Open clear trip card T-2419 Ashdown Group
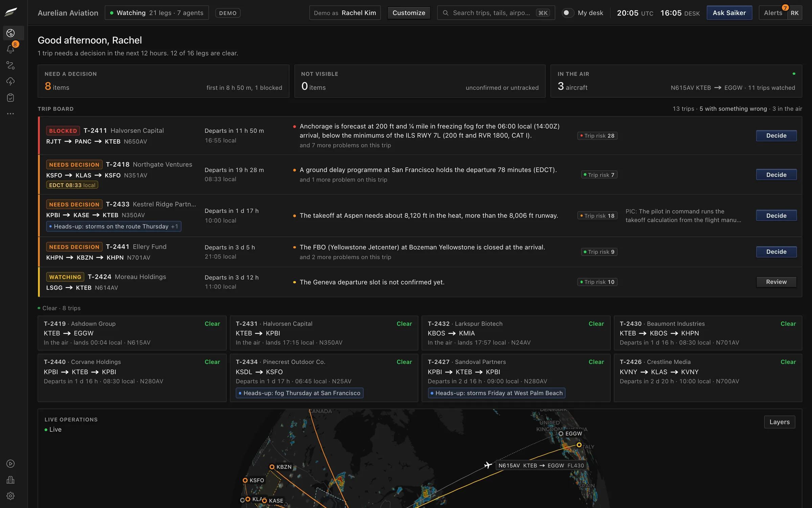Screen dimensions: 812x508 (x=132, y=333)
